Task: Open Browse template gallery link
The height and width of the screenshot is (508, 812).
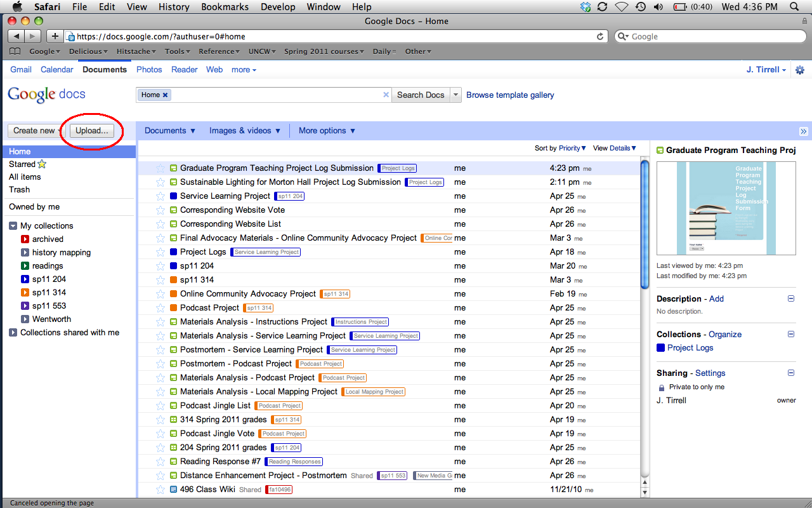Action: pyautogui.click(x=510, y=95)
